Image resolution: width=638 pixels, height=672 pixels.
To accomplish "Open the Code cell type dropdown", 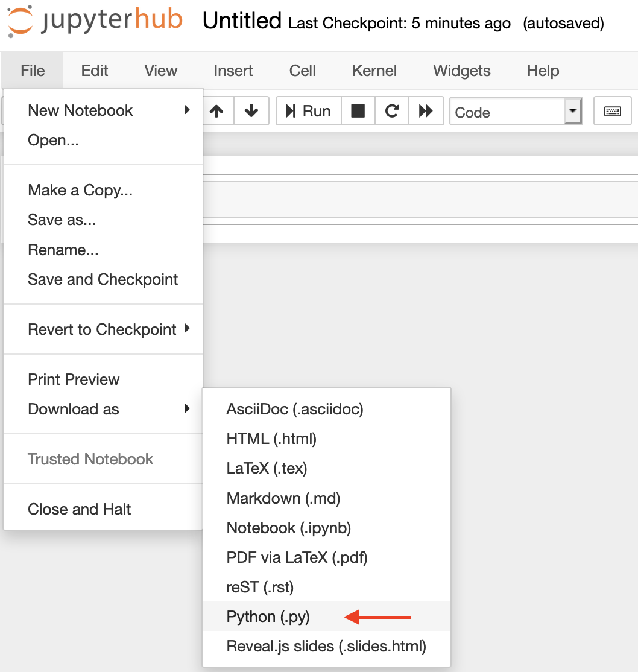I will coord(516,112).
